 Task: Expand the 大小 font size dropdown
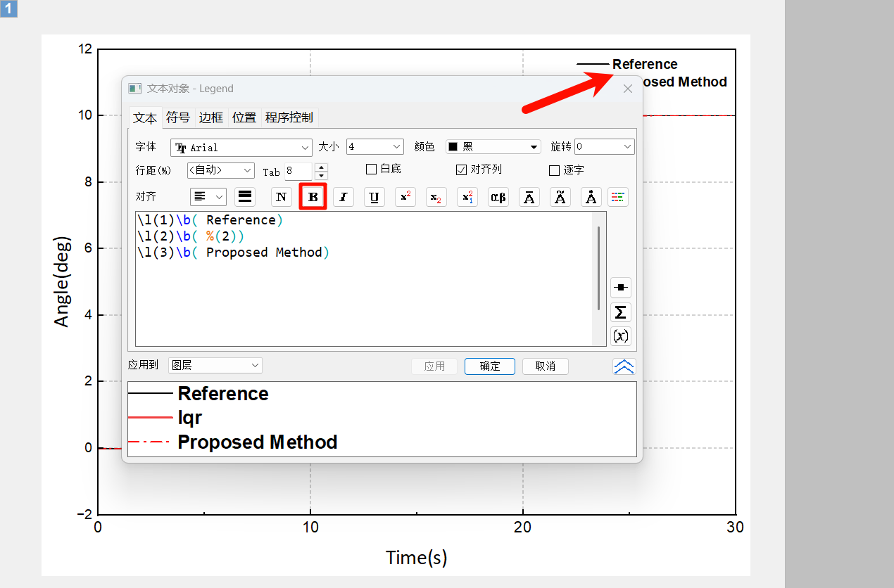374,147
